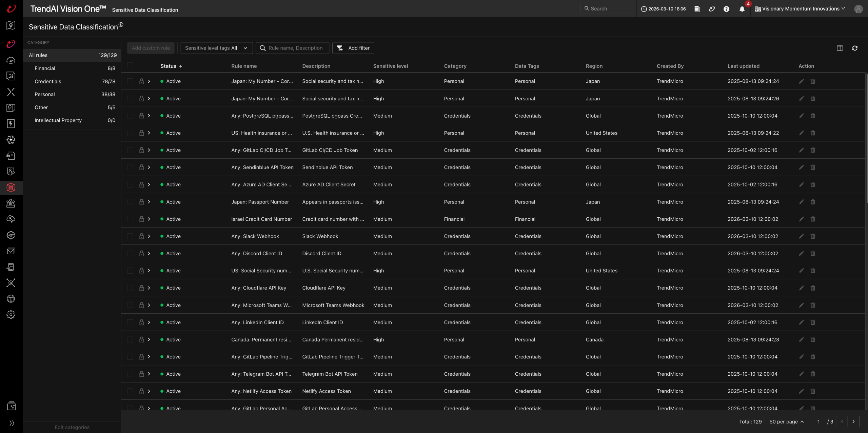This screenshot has height=433, width=868.
Task: Tick checkbox for Any: Sendinblue API Token row
Action: click(x=130, y=168)
